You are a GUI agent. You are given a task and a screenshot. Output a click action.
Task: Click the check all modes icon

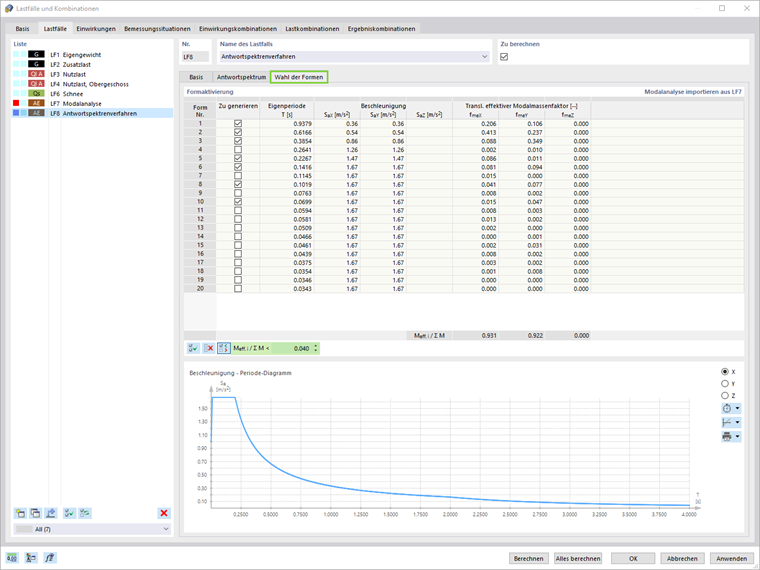pyautogui.click(x=193, y=348)
